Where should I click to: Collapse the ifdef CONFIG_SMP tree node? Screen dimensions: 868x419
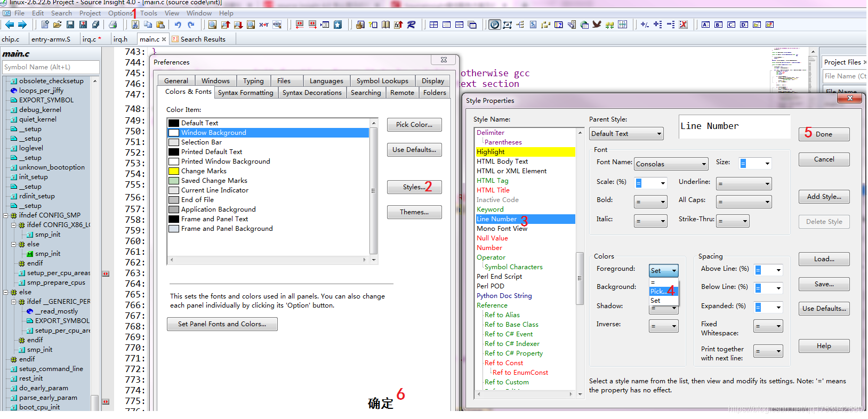pyautogui.click(x=6, y=215)
